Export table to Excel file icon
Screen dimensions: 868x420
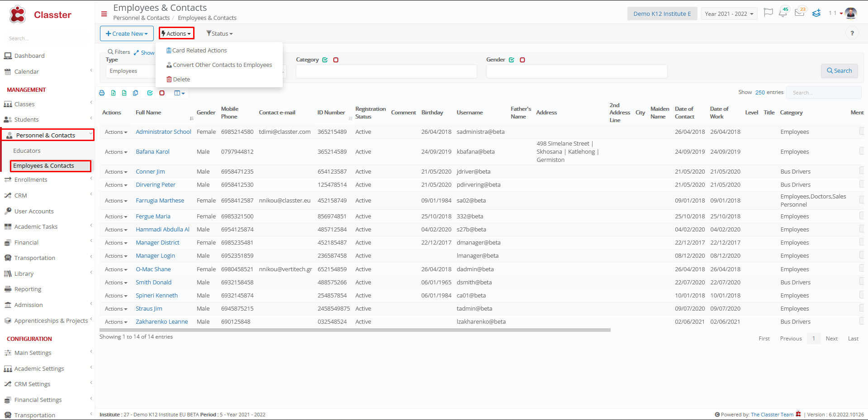113,93
